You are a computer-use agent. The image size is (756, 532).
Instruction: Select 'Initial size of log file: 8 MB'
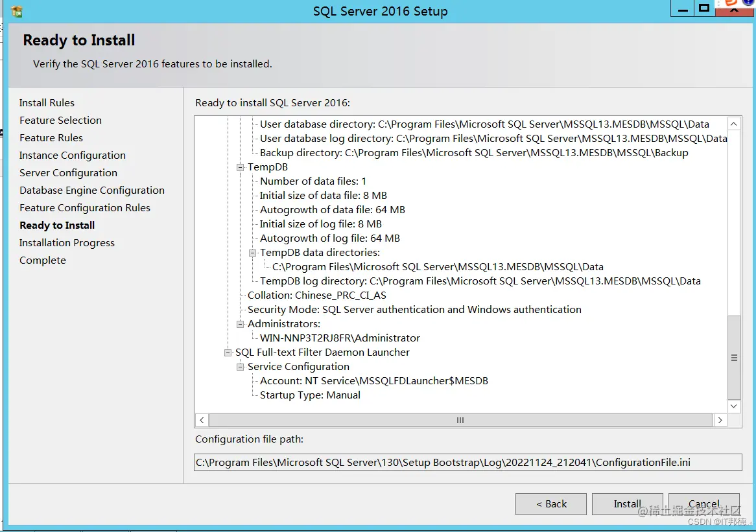pyautogui.click(x=321, y=224)
